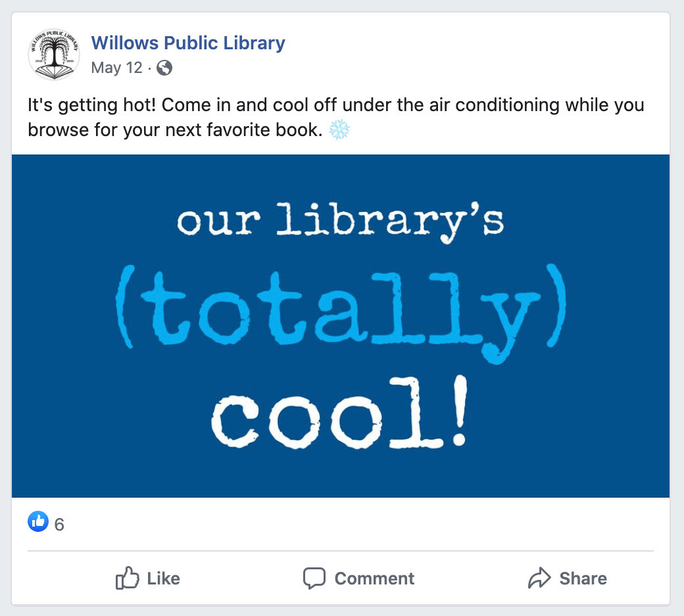Share the post using the Share label

[583, 579]
